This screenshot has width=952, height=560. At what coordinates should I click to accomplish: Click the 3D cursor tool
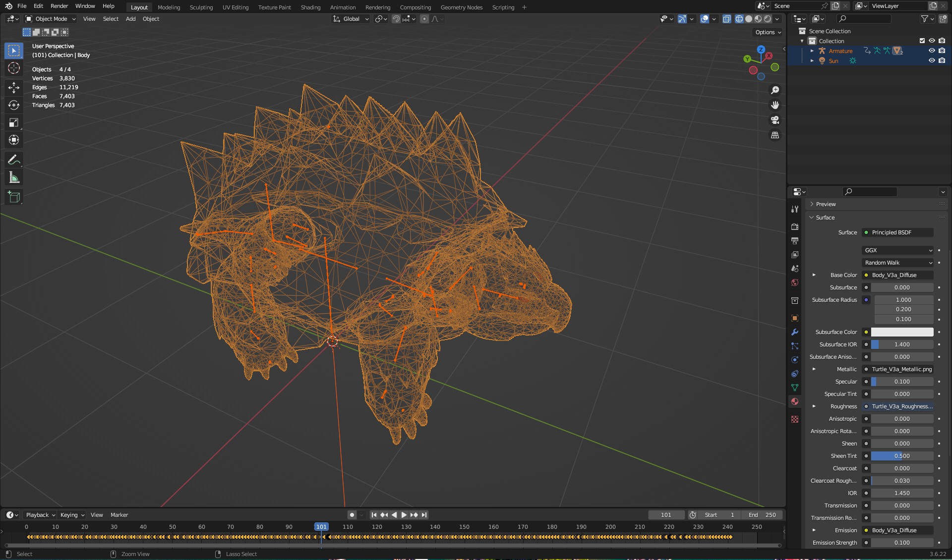14,68
